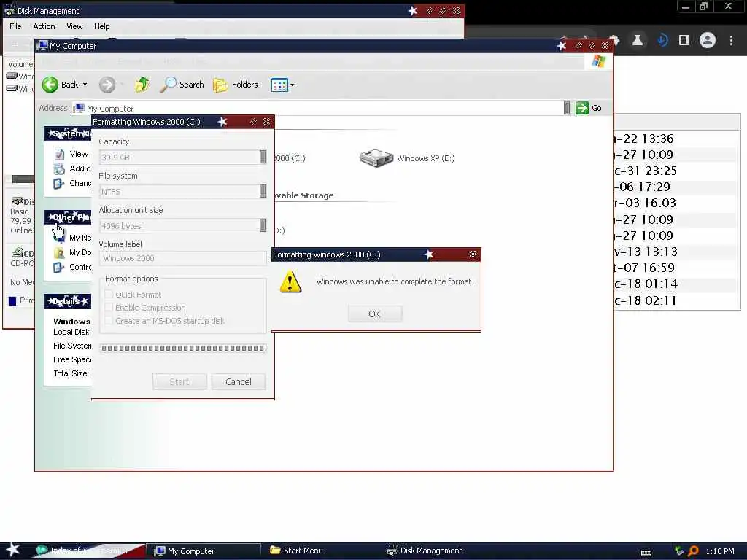Click the Windows flag logo in My Computer
Image resolution: width=747 pixels, height=560 pixels.
pos(599,61)
